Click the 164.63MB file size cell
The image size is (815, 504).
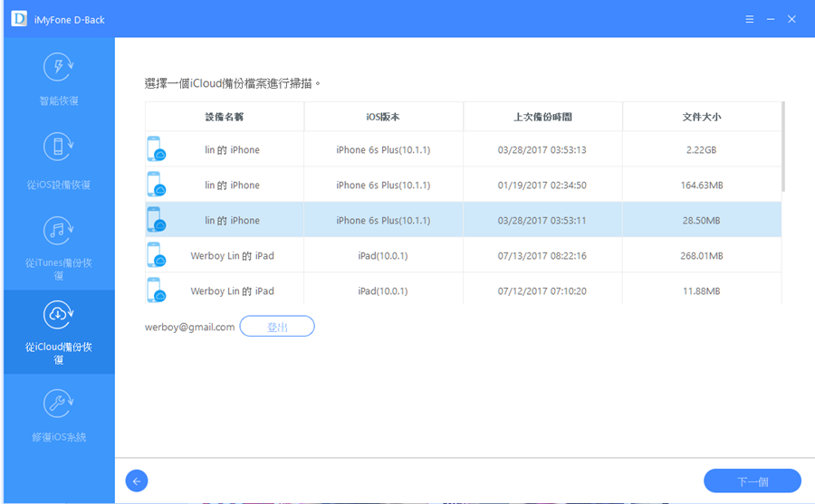pos(702,185)
